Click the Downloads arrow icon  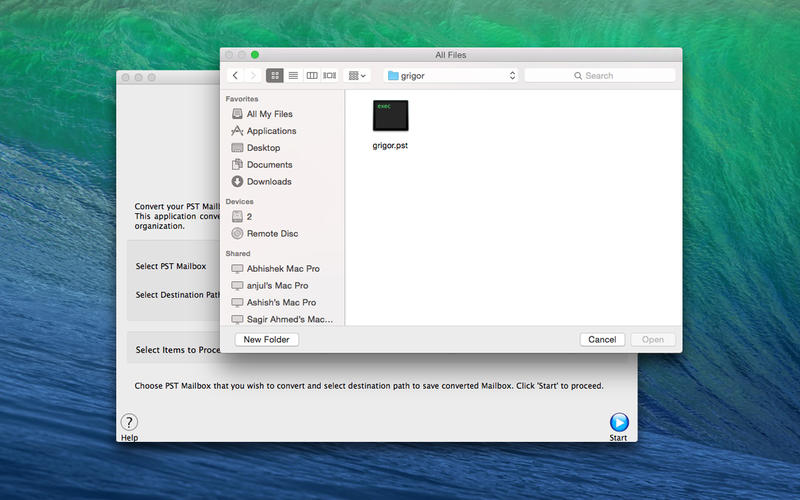237,181
